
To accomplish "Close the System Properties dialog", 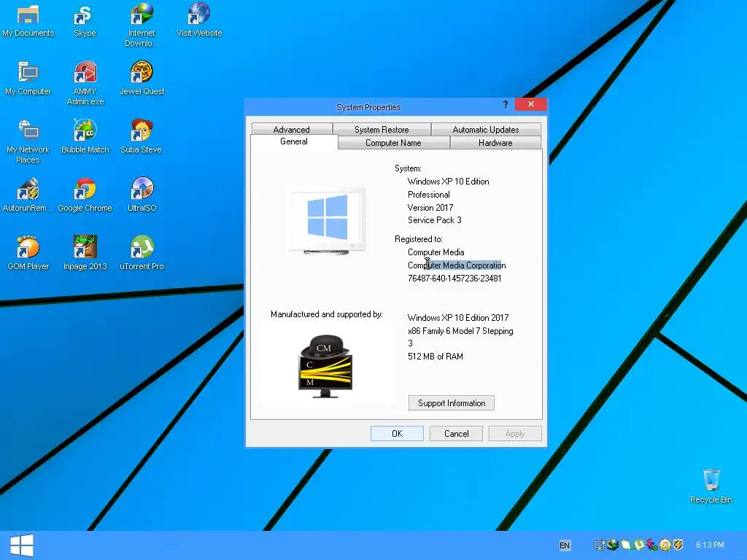I will [531, 104].
